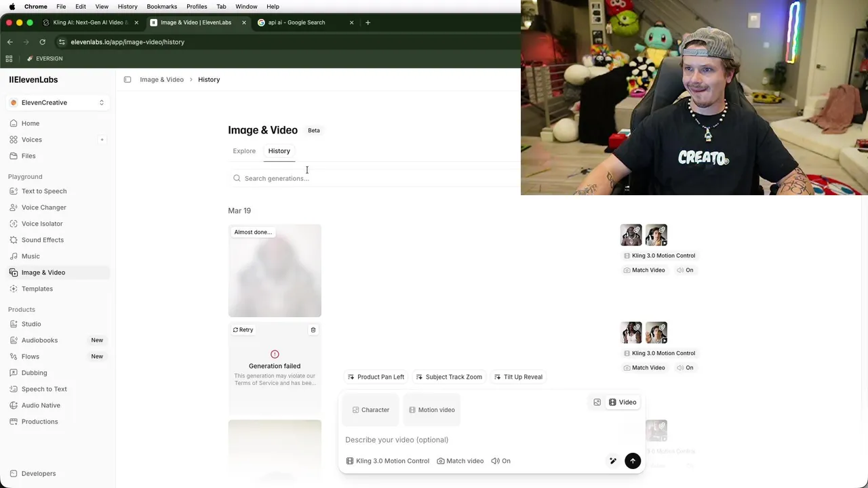Toggle audio On in prompt bar
This screenshot has height=488, width=868.
coord(501,461)
